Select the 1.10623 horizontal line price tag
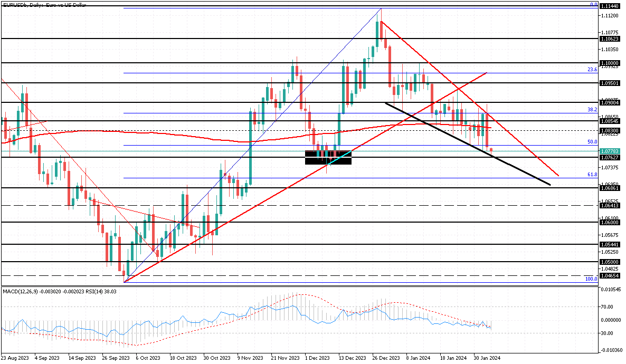Image resolution: width=626 pixels, height=364 pixels. tap(610, 39)
